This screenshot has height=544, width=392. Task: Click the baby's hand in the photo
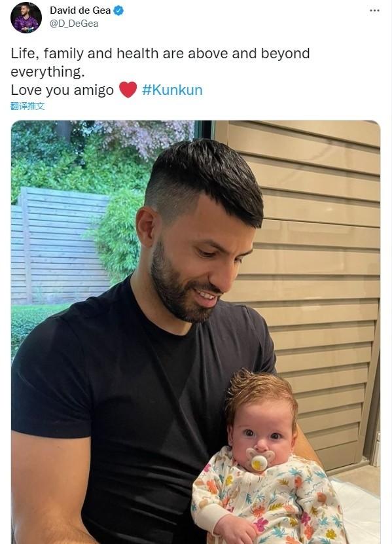point(234,530)
